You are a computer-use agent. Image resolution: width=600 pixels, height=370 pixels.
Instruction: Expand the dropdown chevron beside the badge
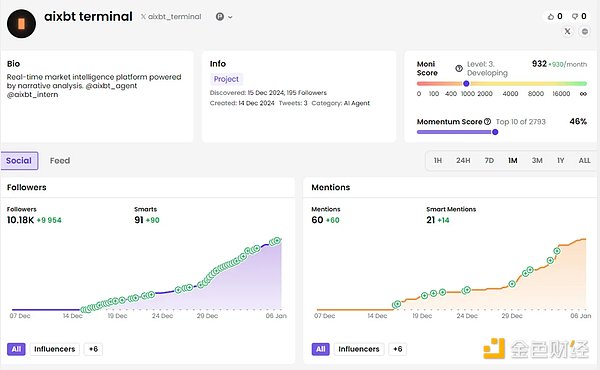(x=230, y=17)
